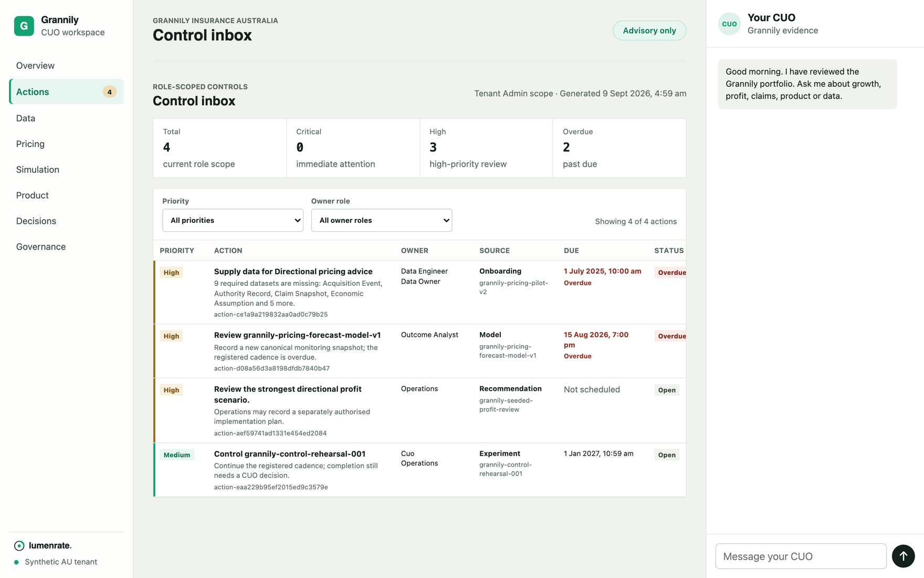Click Tenant Admin scope generated timestamp

click(x=580, y=94)
